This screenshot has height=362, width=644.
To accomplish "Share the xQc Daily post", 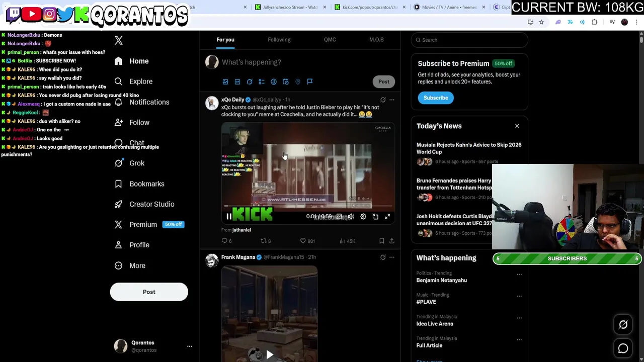I will (392, 241).
